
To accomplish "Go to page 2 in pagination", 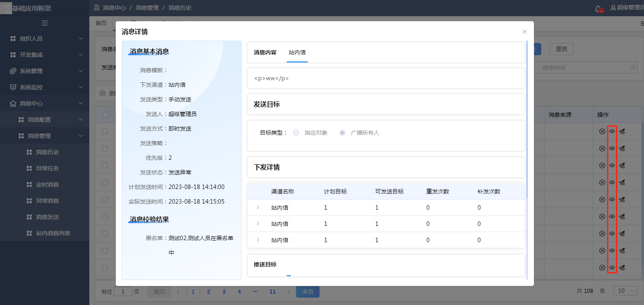I will [x=209, y=292].
